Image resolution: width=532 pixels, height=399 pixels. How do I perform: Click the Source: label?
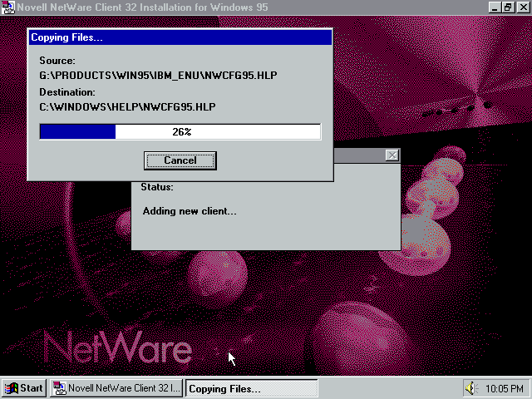(x=57, y=61)
